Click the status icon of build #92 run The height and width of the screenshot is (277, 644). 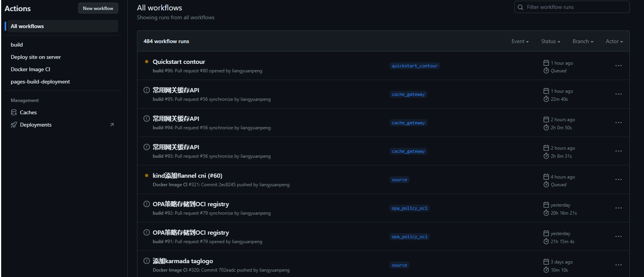pos(147,204)
